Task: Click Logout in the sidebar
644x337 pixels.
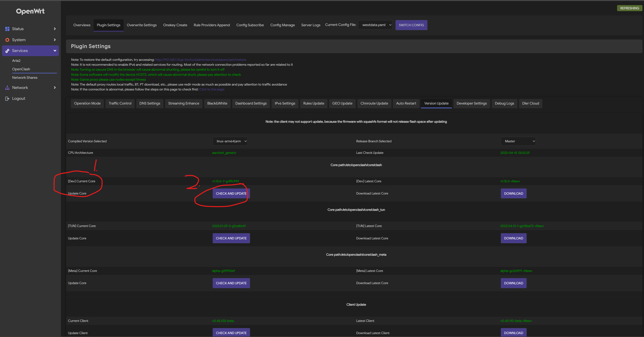Action: [18, 99]
